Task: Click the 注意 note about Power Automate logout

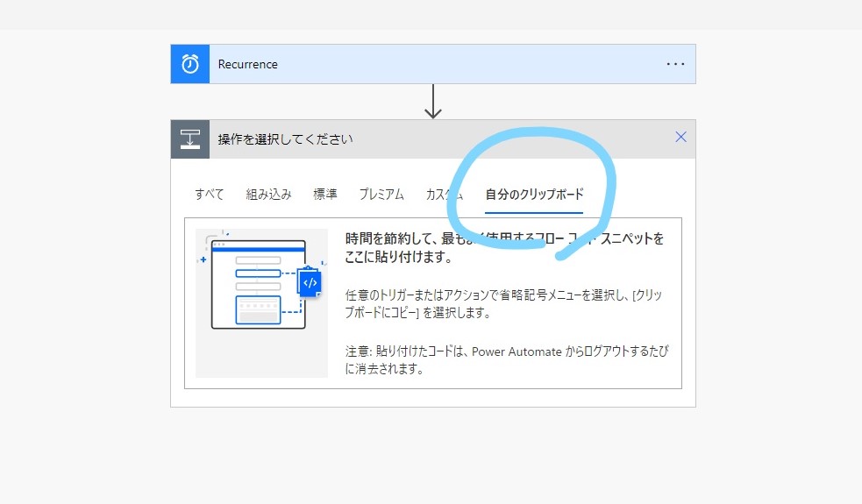Action: (506, 360)
